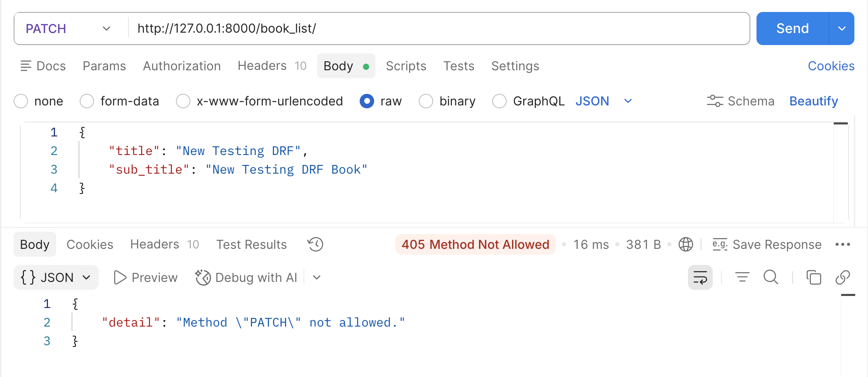Copy the response to clipboard

coord(813,277)
